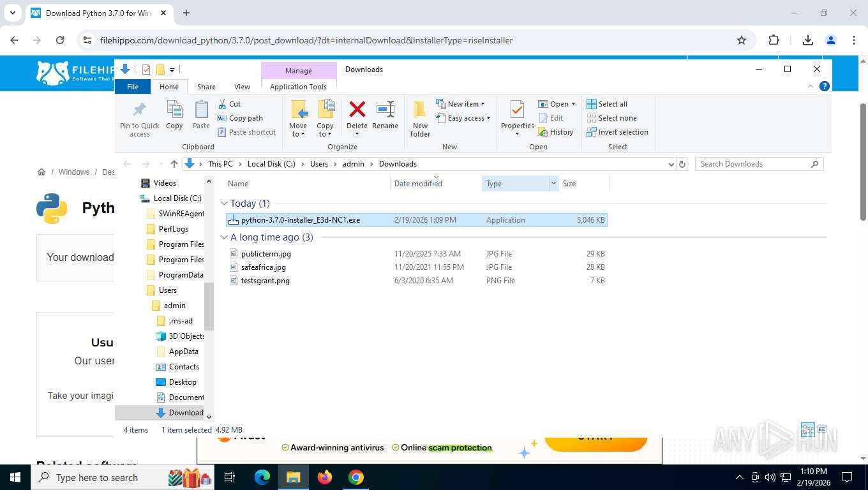The image size is (868, 490).
Task: Click the Refresh button beside address bar
Action: click(682, 164)
